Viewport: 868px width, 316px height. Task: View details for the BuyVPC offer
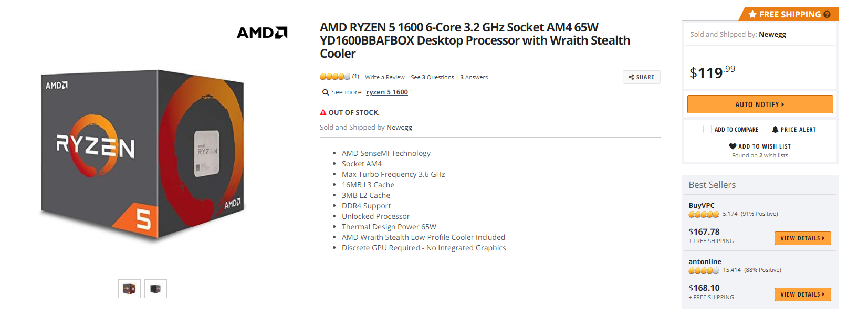coord(802,238)
